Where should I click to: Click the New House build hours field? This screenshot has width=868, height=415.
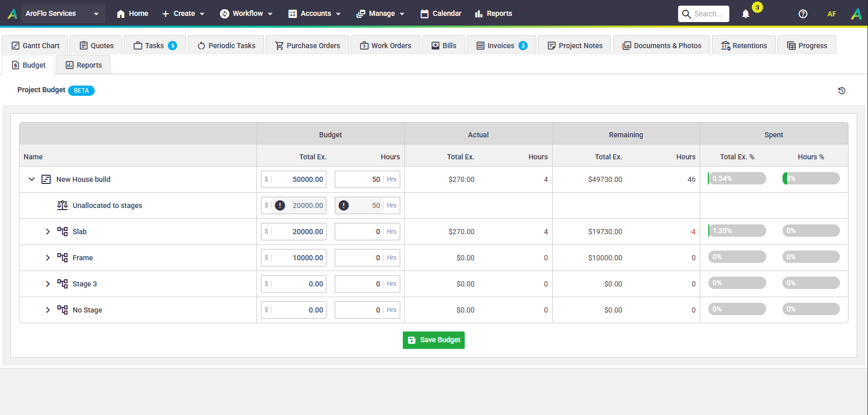click(367, 179)
